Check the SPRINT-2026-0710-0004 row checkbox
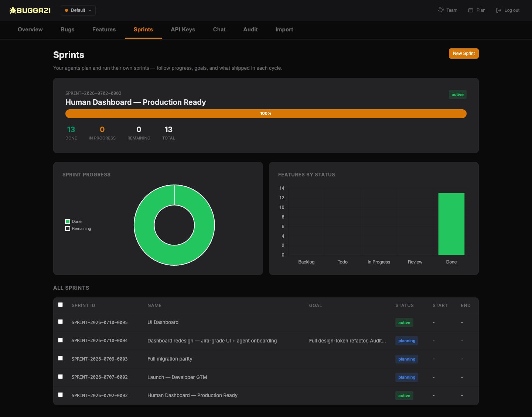This screenshot has width=532, height=417. tap(61, 340)
